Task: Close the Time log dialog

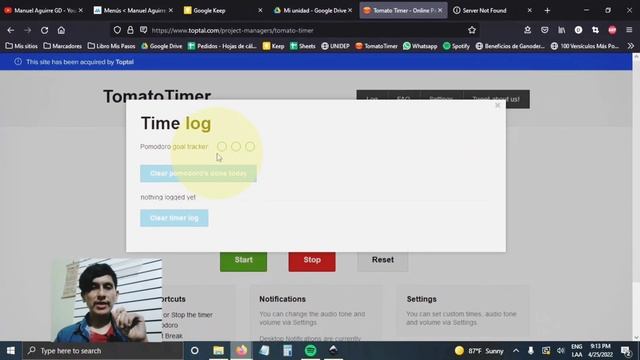Action: [497, 105]
